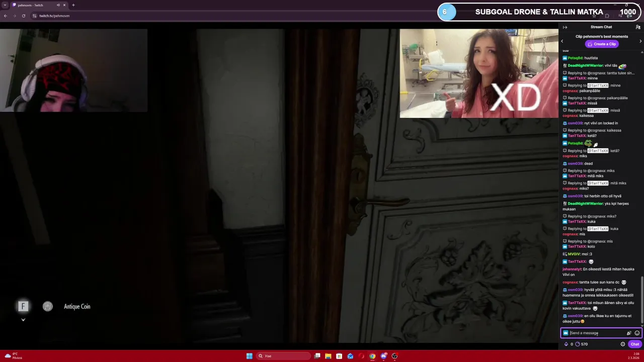
Task: View site information icon in address bar
Action: point(34,16)
